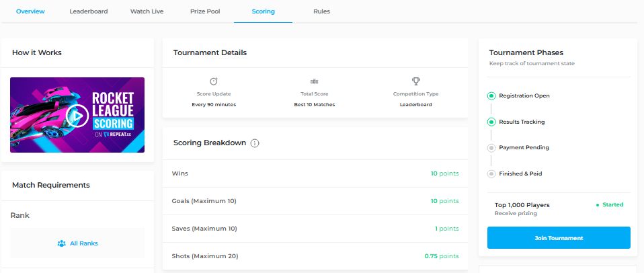The image size is (644, 273).
Task: Click the Rank section label
Action: (19, 216)
